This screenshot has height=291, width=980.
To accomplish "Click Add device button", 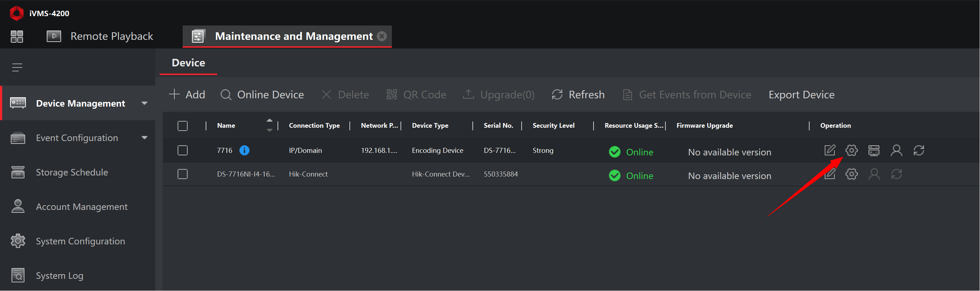I will click(x=187, y=95).
